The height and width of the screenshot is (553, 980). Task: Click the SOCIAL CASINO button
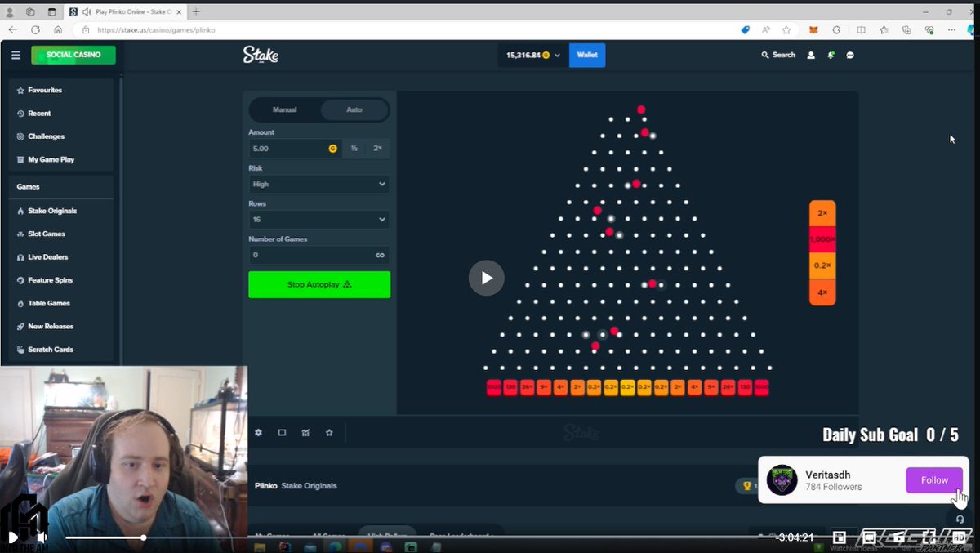pyautogui.click(x=73, y=55)
